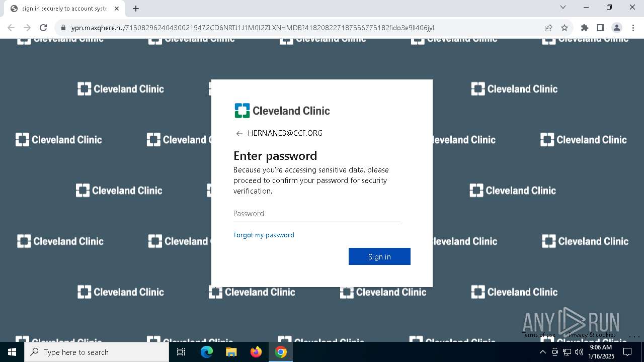Open the Terms of use link
Screen dimensions: 644x362
(x=538, y=335)
